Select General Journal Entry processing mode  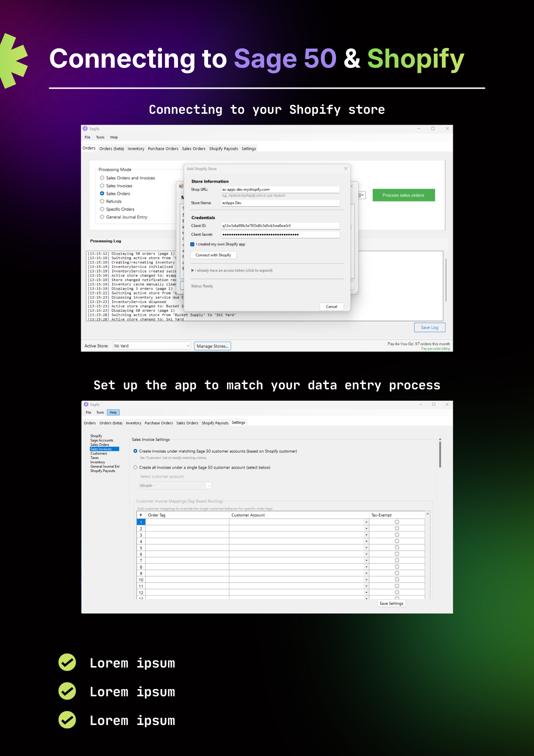102,217
